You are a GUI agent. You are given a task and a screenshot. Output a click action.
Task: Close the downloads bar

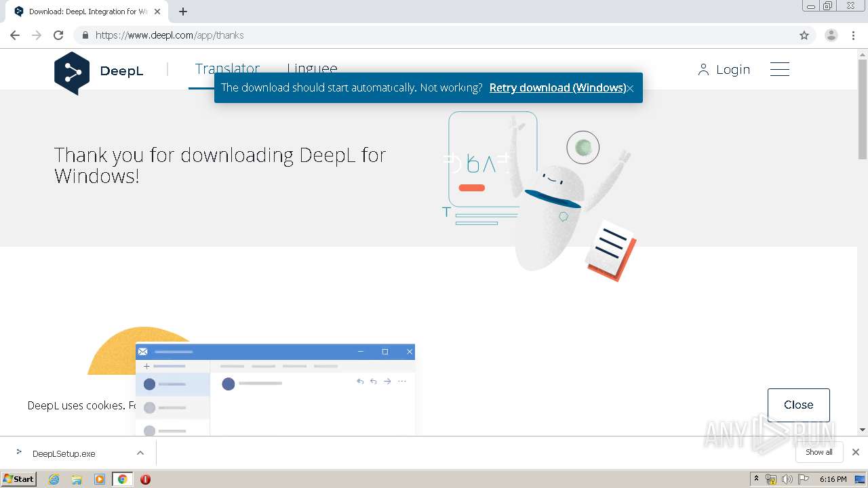click(855, 452)
